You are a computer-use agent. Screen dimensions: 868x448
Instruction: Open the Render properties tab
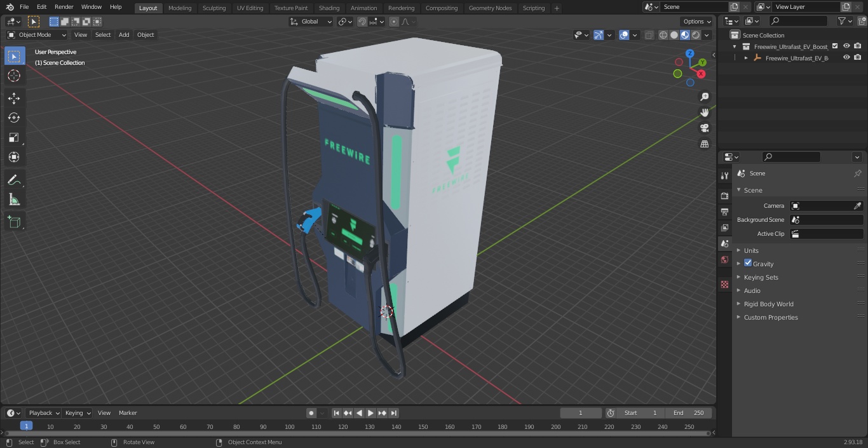(x=724, y=196)
